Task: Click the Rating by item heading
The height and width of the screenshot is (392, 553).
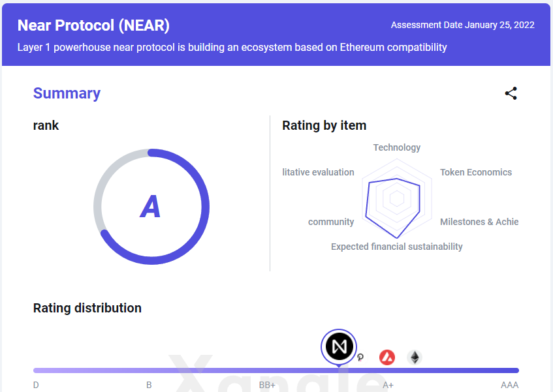Action: [324, 125]
